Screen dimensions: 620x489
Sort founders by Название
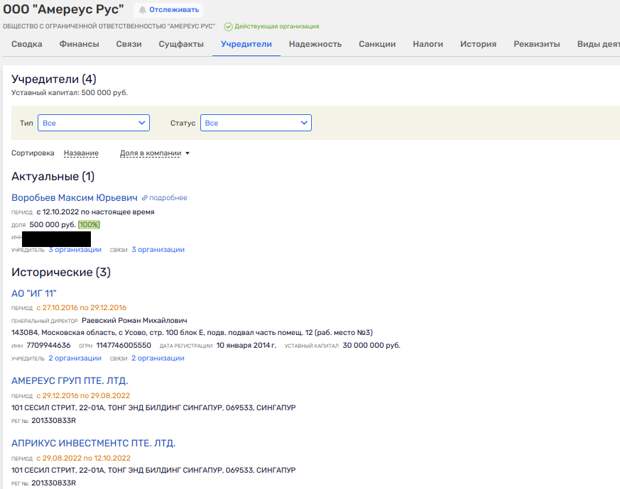click(x=81, y=153)
